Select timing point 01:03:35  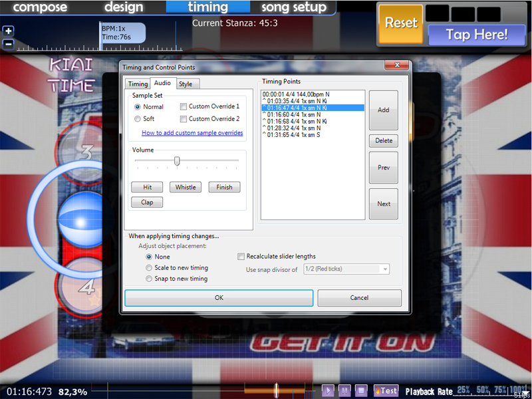tap(313, 101)
